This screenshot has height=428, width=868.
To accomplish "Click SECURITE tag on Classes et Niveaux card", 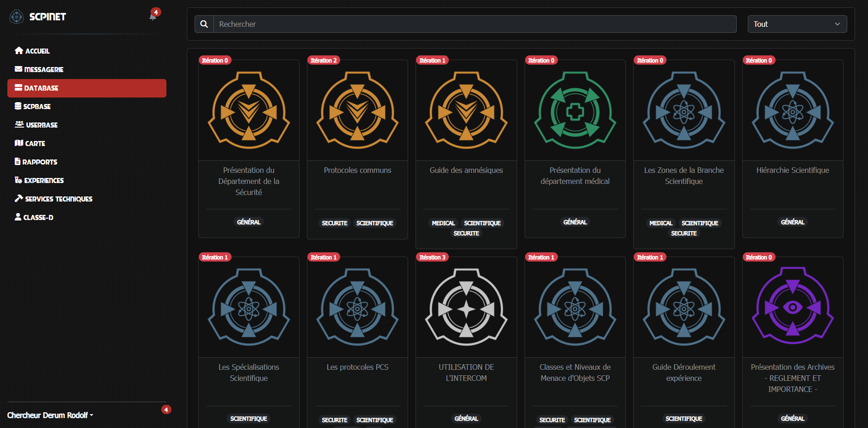I will [552, 420].
